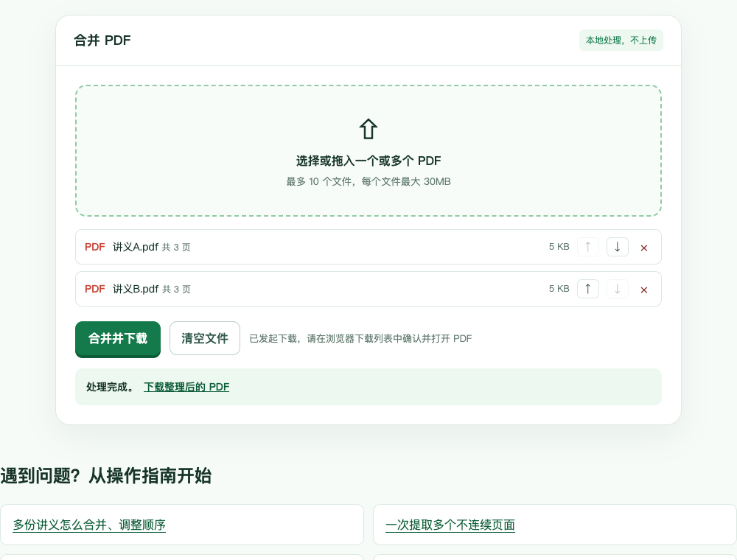Click the PDF icon label of 讲义A.pdf
This screenshot has width=737, height=560.
coord(94,247)
